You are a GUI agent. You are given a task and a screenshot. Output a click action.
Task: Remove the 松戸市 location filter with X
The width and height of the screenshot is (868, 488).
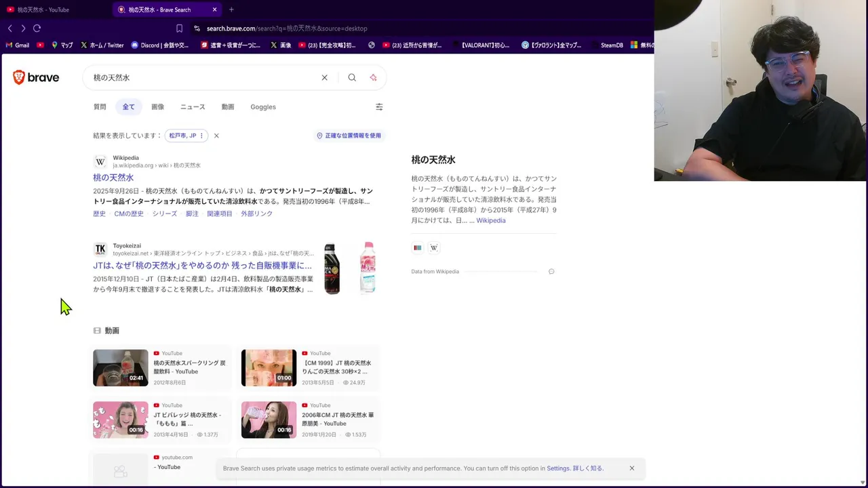[216, 136]
